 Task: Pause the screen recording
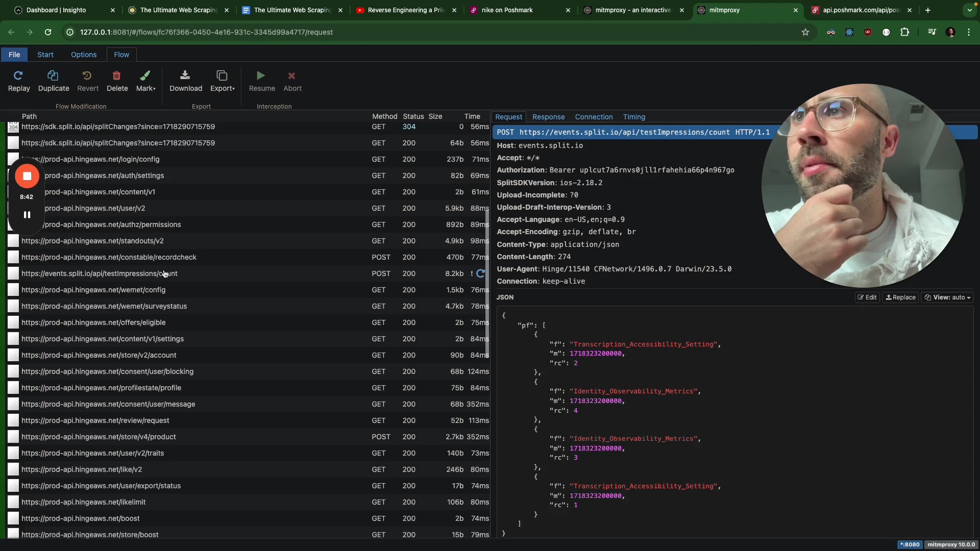[x=27, y=215]
